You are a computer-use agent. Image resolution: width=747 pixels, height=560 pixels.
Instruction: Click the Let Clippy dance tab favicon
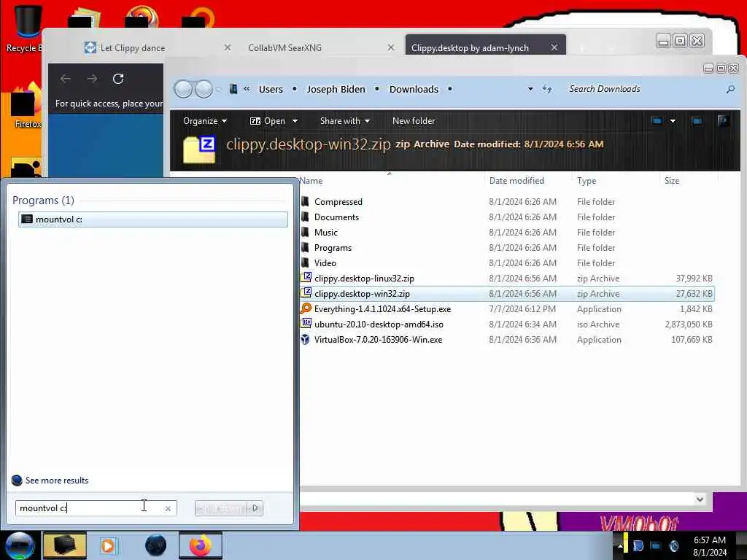[x=90, y=47]
